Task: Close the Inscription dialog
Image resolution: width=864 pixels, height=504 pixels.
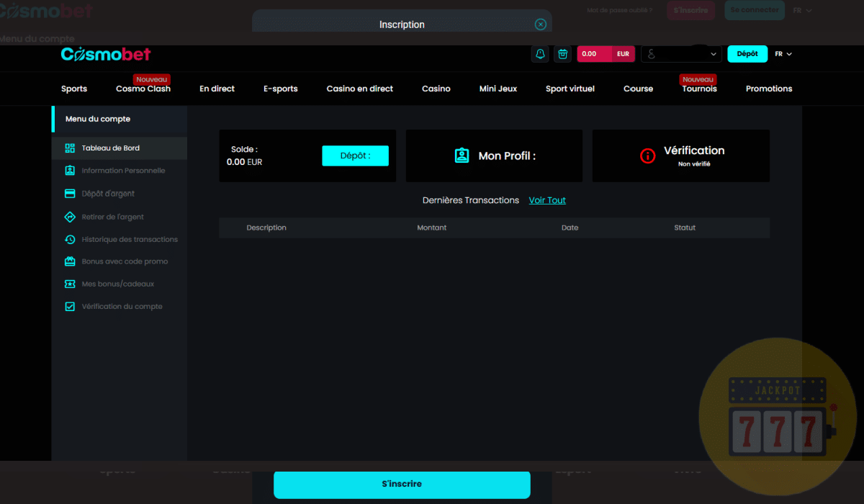Action: click(541, 24)
